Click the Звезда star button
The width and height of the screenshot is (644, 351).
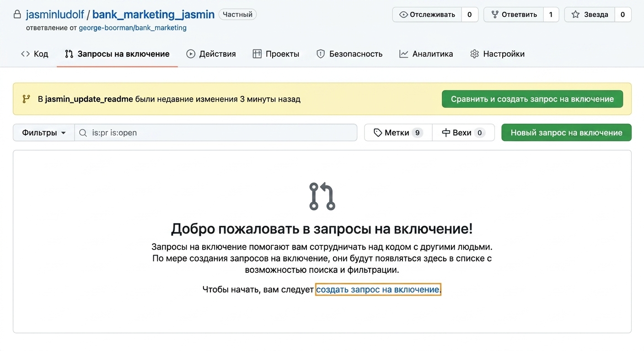click(590, 15)
